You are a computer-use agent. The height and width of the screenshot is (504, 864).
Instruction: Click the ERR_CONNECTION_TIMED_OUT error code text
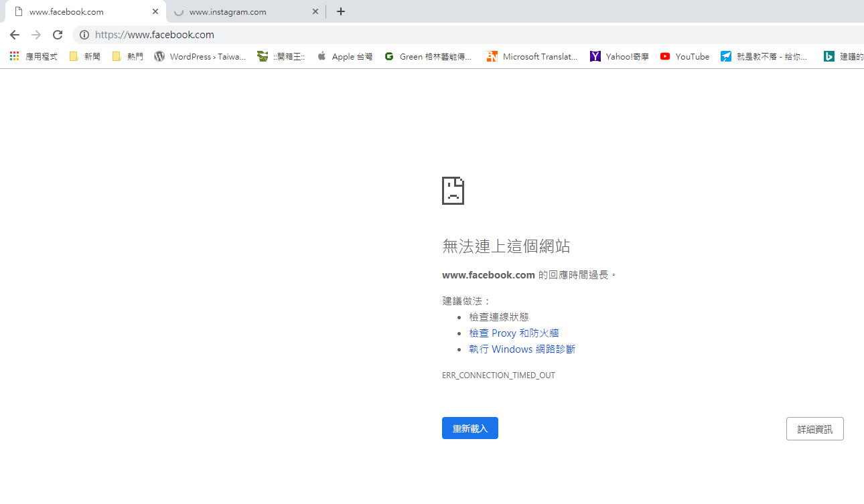pyautogui.click(x=498, y=375)
